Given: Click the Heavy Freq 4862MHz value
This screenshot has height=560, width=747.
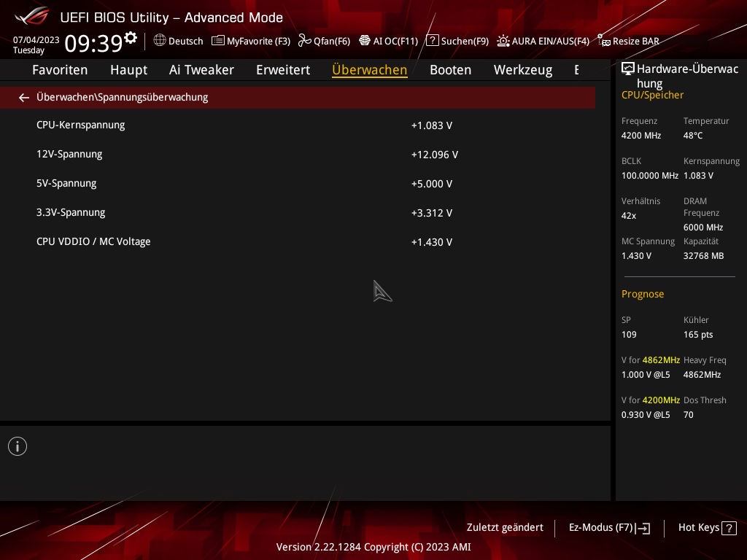Looking at the screenshot, I should 702,374.
